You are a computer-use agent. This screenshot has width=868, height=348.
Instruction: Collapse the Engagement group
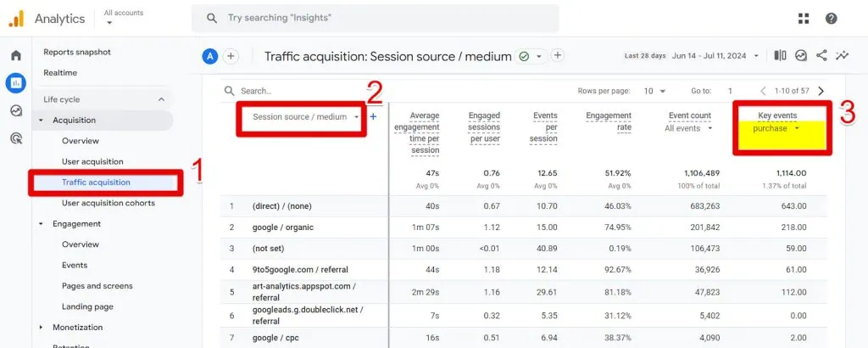coord(41,224)
